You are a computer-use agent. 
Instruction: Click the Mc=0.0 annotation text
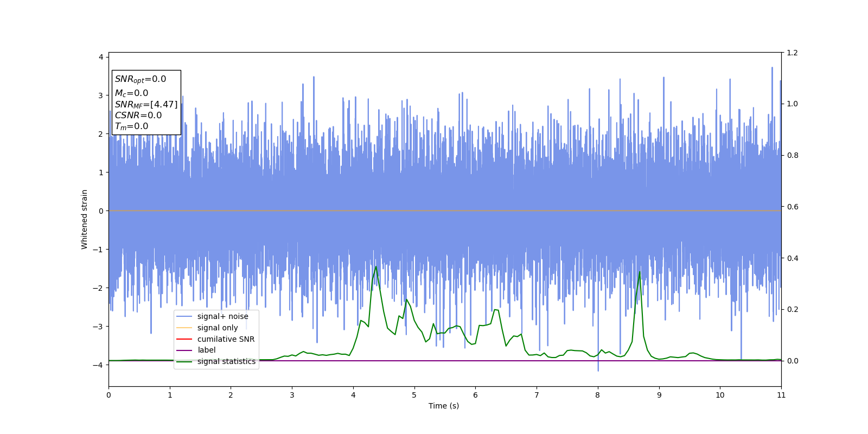pos(131,93)
